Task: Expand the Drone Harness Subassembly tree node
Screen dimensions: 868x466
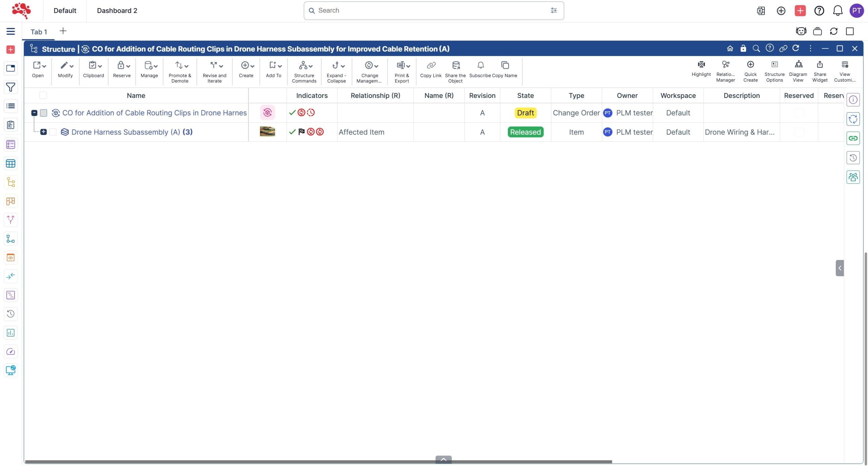Action: tap(43, 132)
